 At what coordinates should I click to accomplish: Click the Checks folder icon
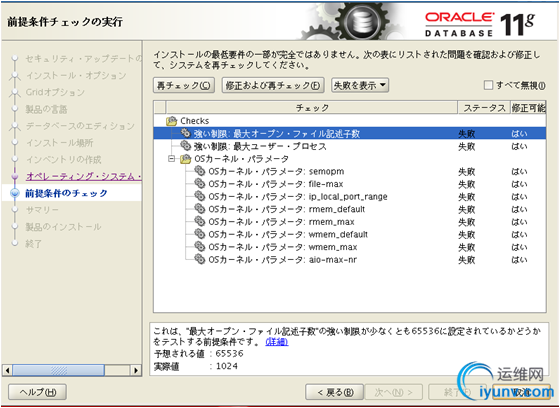click(x=171, y=121)
